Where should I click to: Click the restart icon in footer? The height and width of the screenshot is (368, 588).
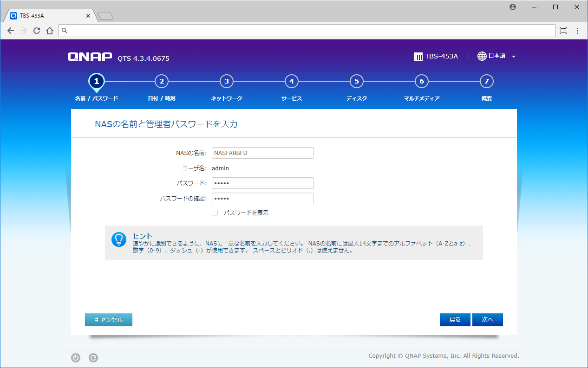click(x=93, y=358)
